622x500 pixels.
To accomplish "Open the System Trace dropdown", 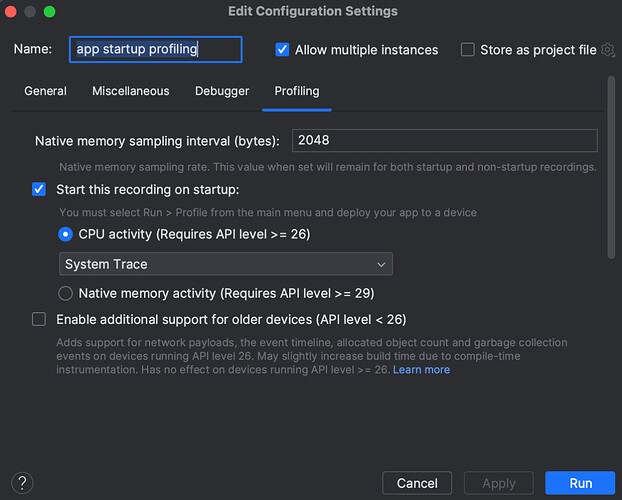I will click(x=225, y=264).
